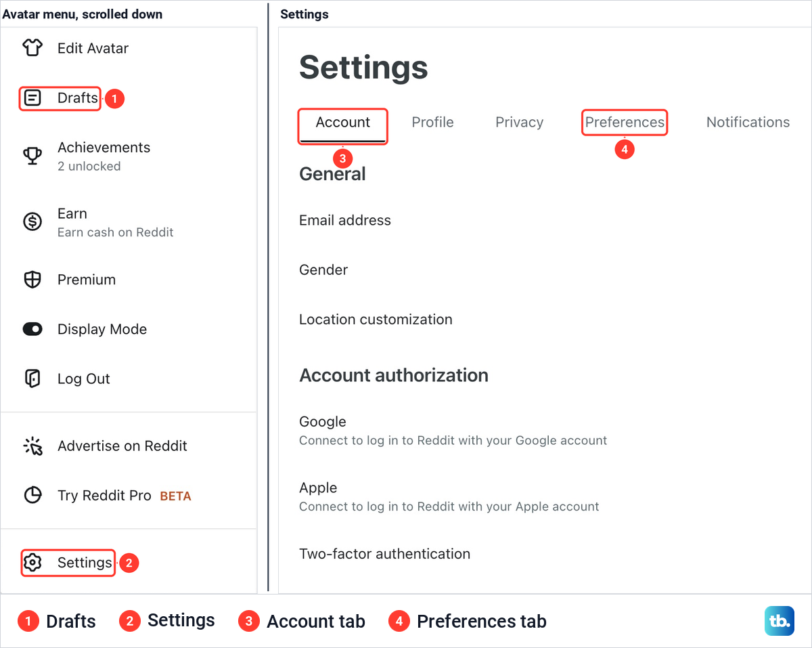Click the Log Out door icon
Screen dimensions: 812x648
pos(32,379)
